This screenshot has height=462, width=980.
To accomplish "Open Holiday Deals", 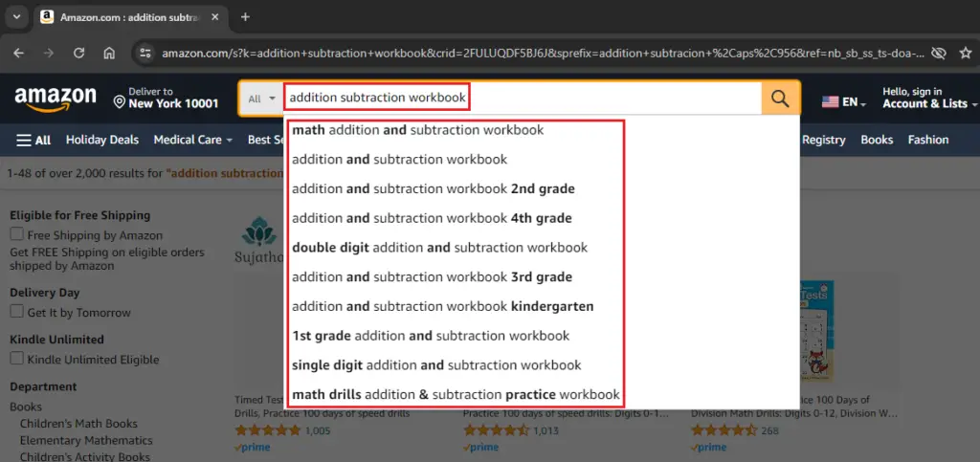I will pos(102,140).
